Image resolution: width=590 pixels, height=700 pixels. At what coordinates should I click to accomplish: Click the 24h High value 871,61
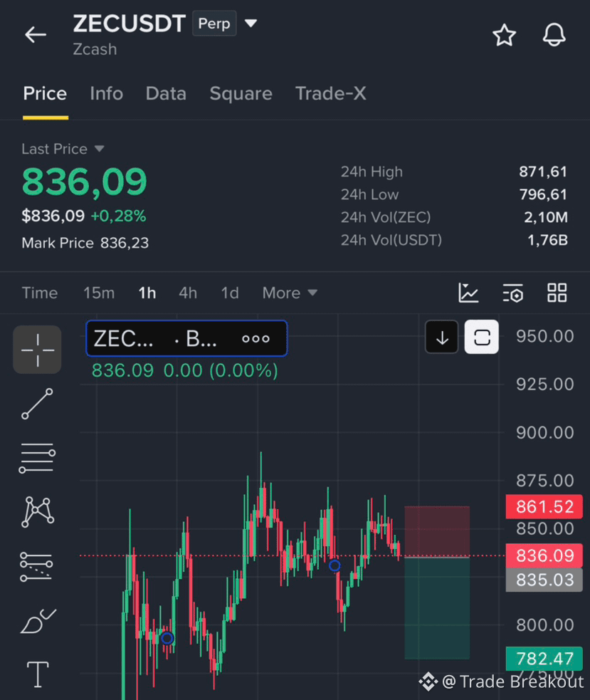tap(543, 172)
